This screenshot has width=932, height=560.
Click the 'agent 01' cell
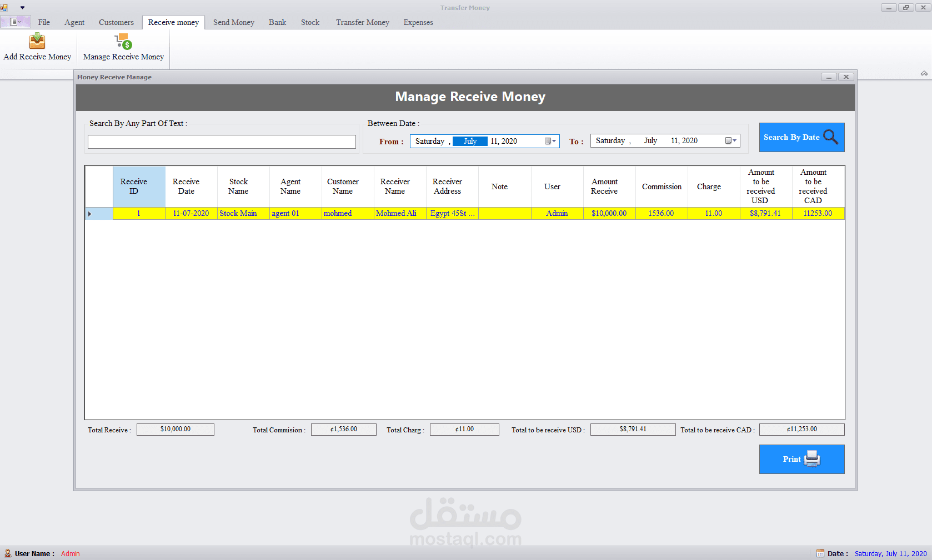295,214
